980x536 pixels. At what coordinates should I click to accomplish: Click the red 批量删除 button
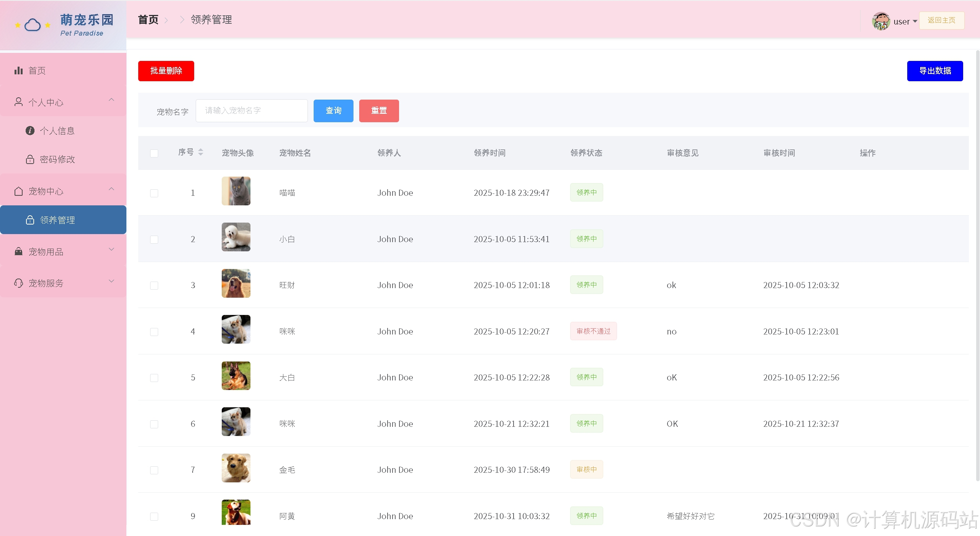166,71
